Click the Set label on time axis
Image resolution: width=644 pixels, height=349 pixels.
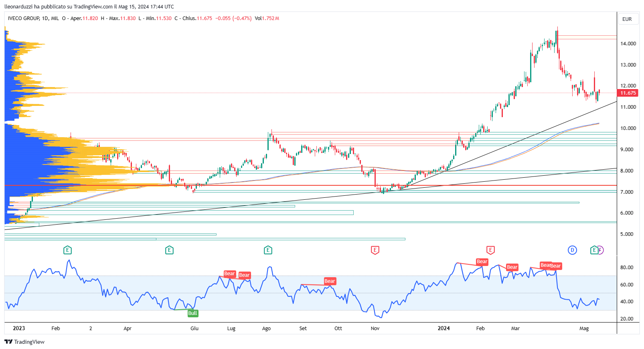303,329
